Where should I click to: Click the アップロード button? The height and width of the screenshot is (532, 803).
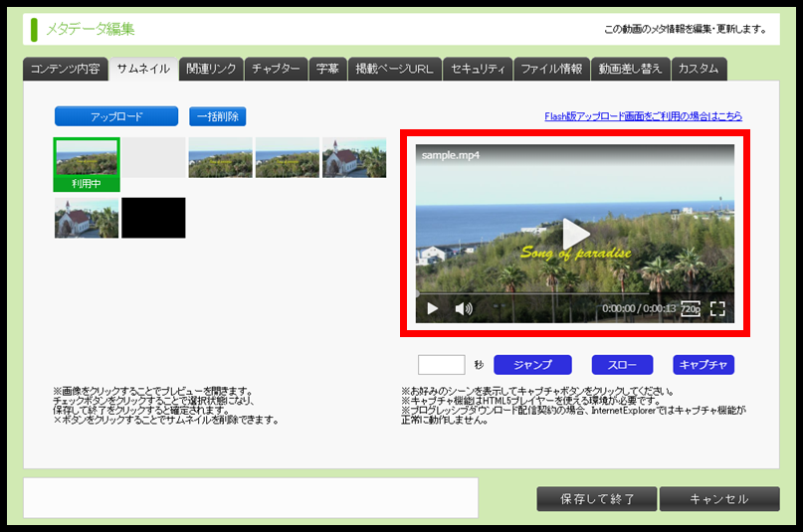[116, 116]
